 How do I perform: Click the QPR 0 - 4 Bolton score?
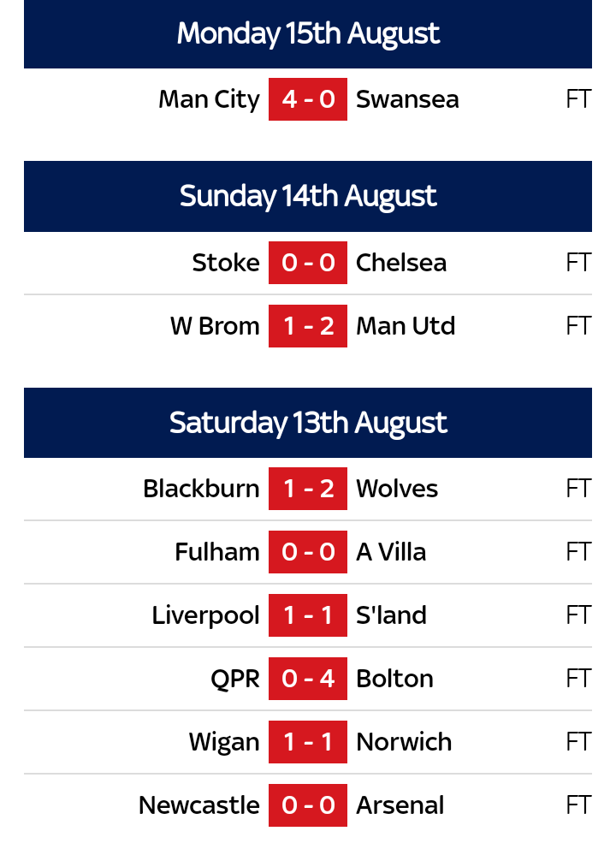point(308,679)
